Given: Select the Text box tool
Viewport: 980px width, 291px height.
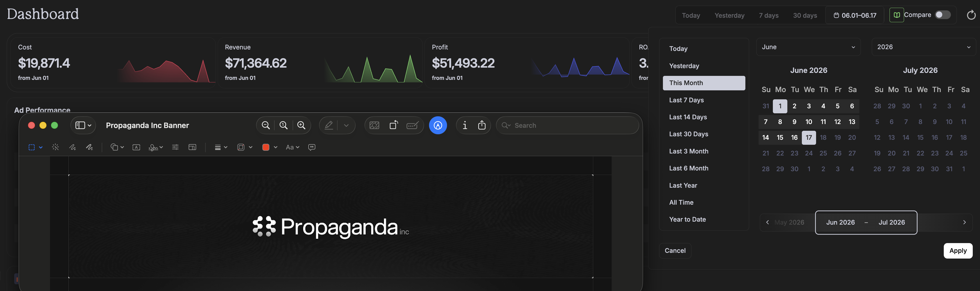Looking at the screenshot, I should 136,147.
